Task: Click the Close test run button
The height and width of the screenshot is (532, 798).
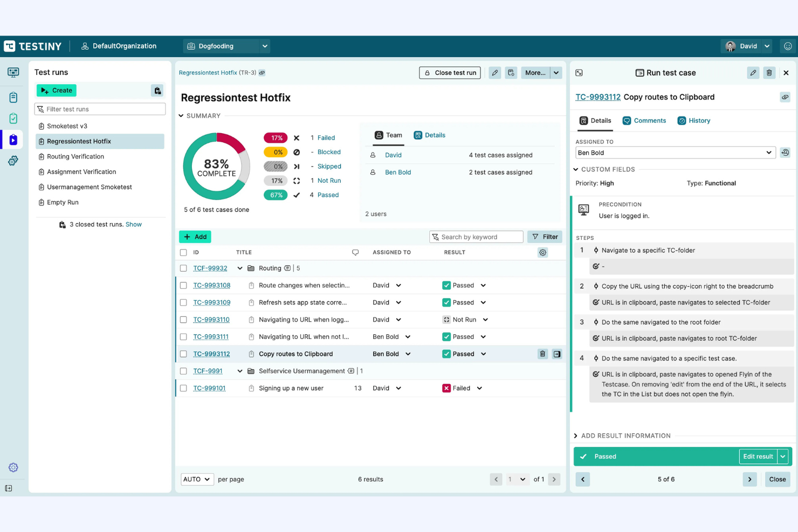Action: (x=450, y=72)
